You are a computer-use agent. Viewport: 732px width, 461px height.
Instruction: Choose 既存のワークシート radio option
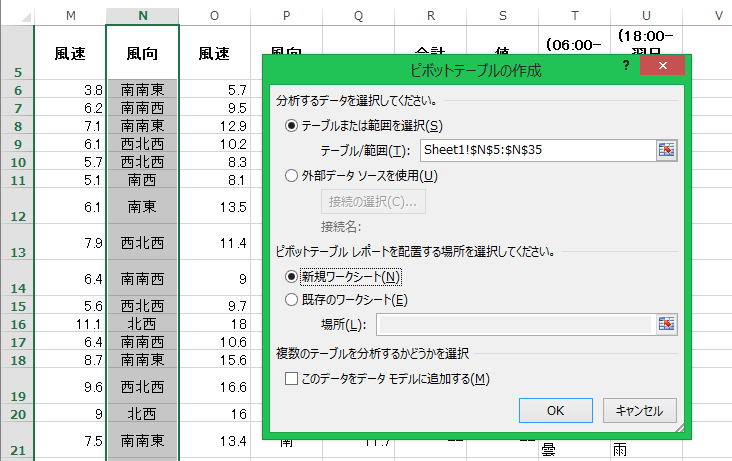click(292, 299)
